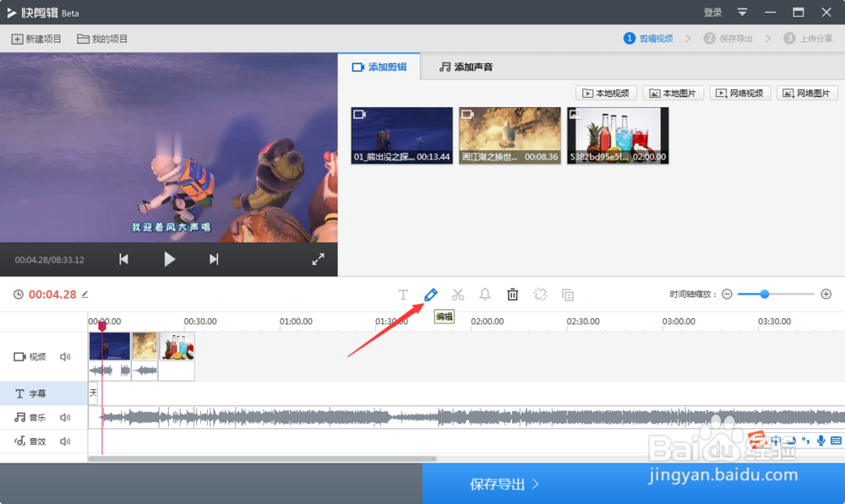Mute the sound effects track

click(65, 442)
